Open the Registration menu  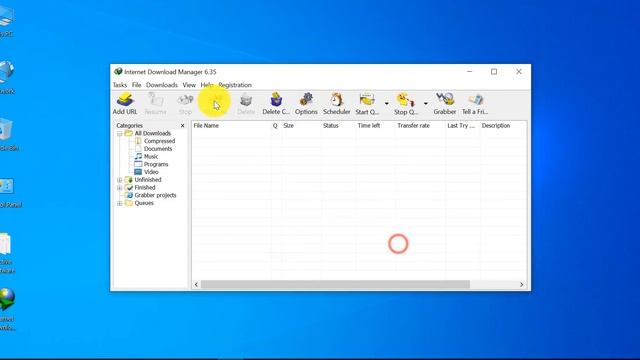pyautogui.click(x=235, y=85)
